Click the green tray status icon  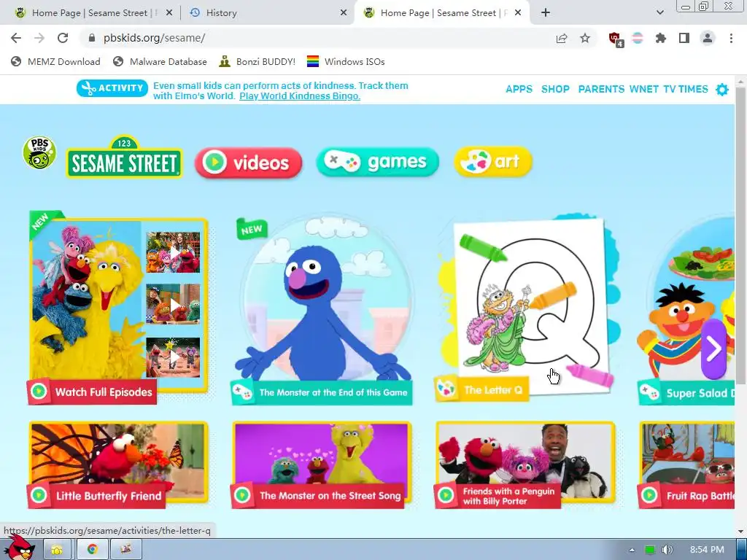coord(649,550)
